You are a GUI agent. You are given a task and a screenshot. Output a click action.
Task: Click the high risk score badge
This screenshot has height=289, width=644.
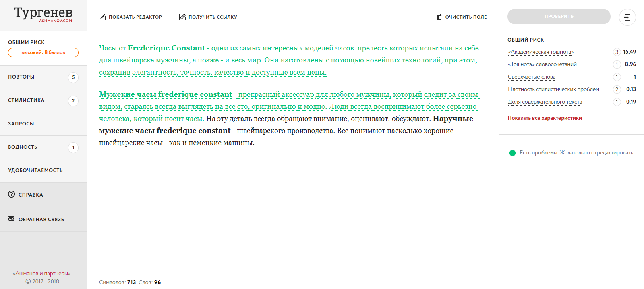(43, 52)
